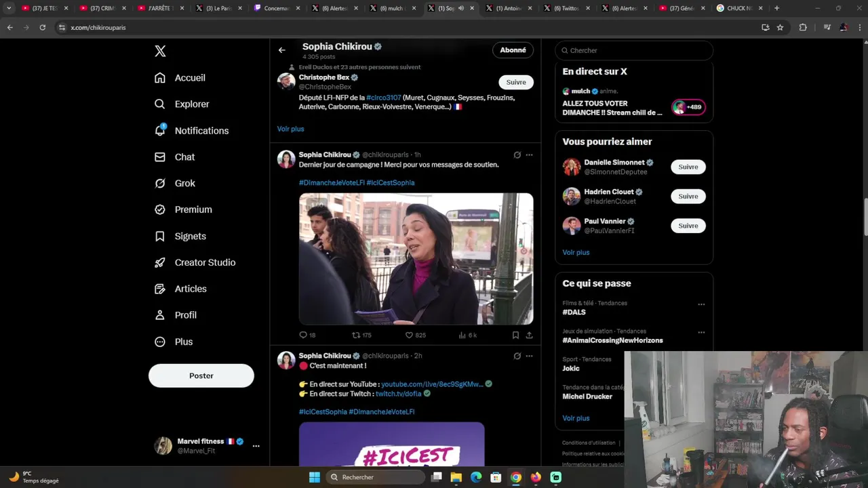The height and width of the screenshot is (488, 868).
Task: Switch to 'Concernant' browser tab
Action: coord(276,8)
